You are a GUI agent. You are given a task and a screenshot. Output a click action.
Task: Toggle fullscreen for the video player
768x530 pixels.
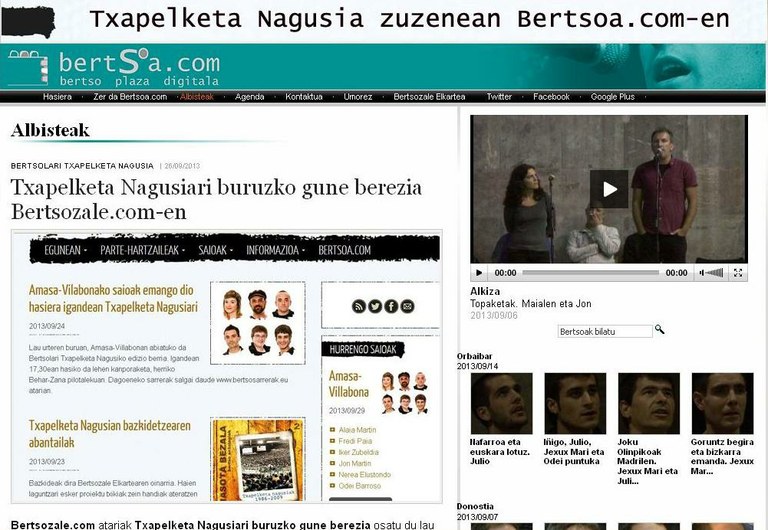(x=738, y=273)
